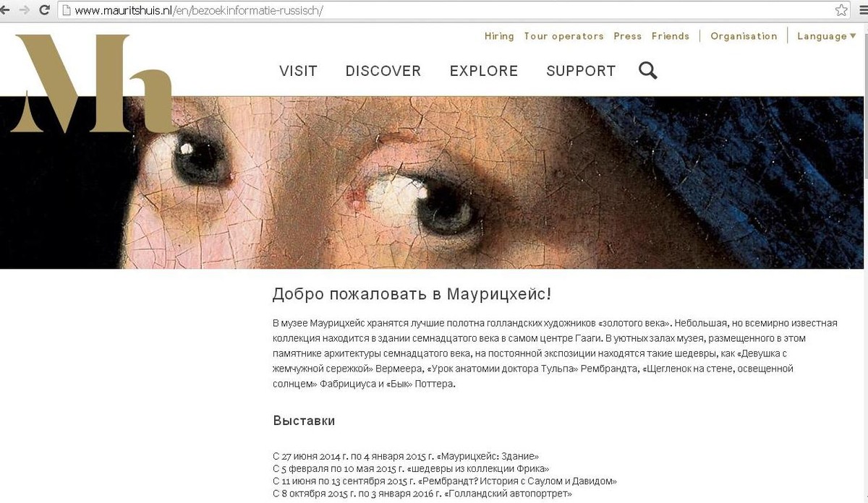Click the URL address field
This screenshot has width=868, height=503.
click(x=448, y=10)
